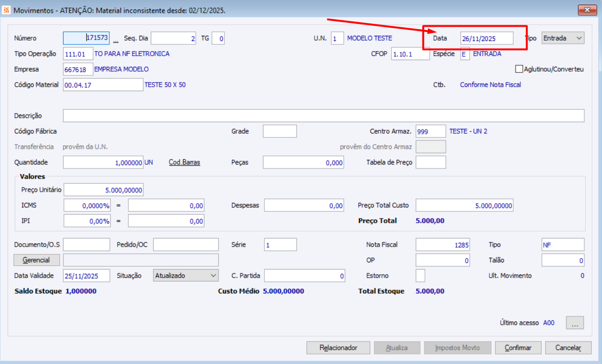Click the Código Material field 00.04.17

pyautogui.click(x=103, y=84)
